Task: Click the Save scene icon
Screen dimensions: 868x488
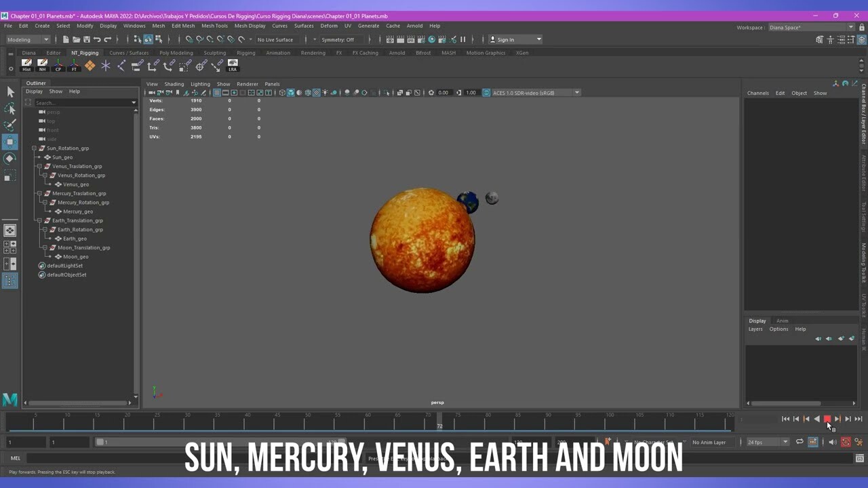Action: (x=87, y=39)
